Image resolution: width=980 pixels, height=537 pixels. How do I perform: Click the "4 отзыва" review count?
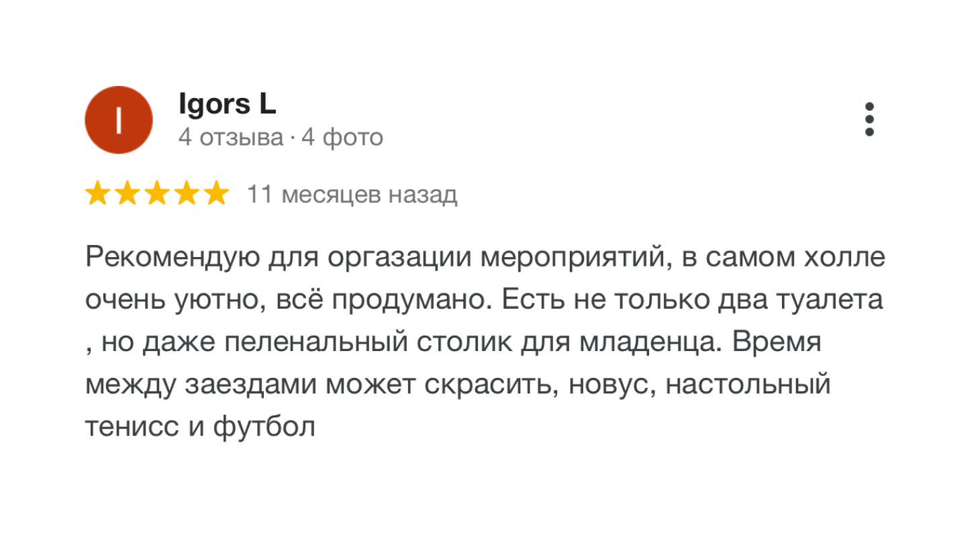231,138
